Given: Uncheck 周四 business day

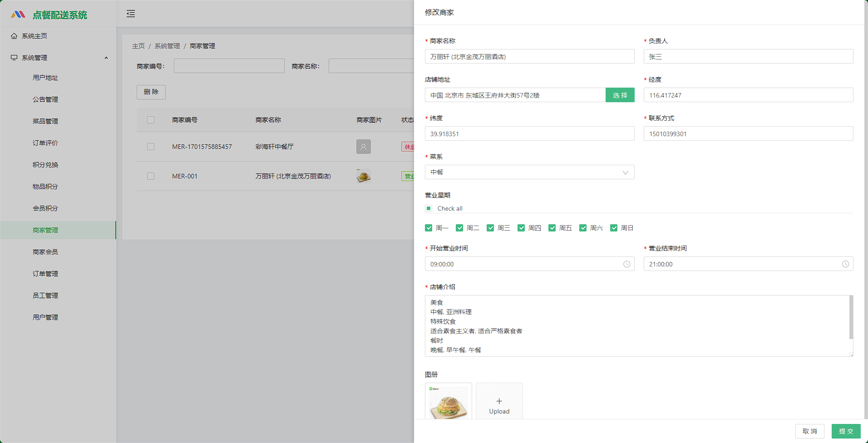Looking at the screenshot, I should (x=521, y=228).
